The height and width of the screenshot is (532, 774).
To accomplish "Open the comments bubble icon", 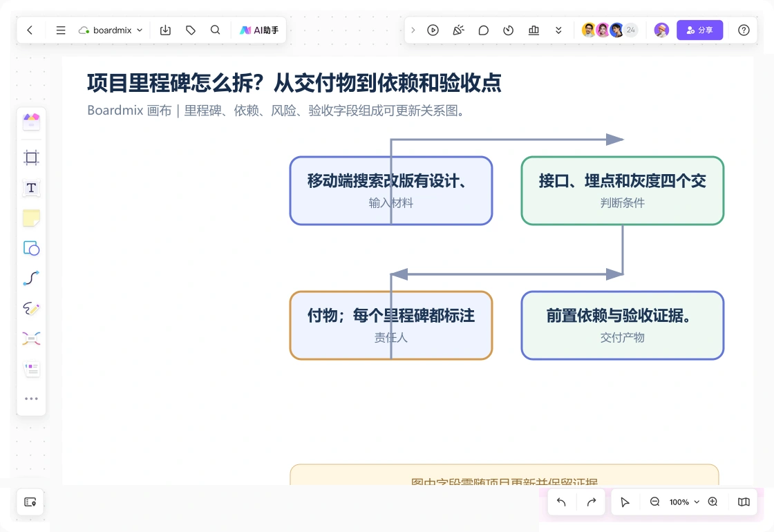I will click(x=483, y=30).
